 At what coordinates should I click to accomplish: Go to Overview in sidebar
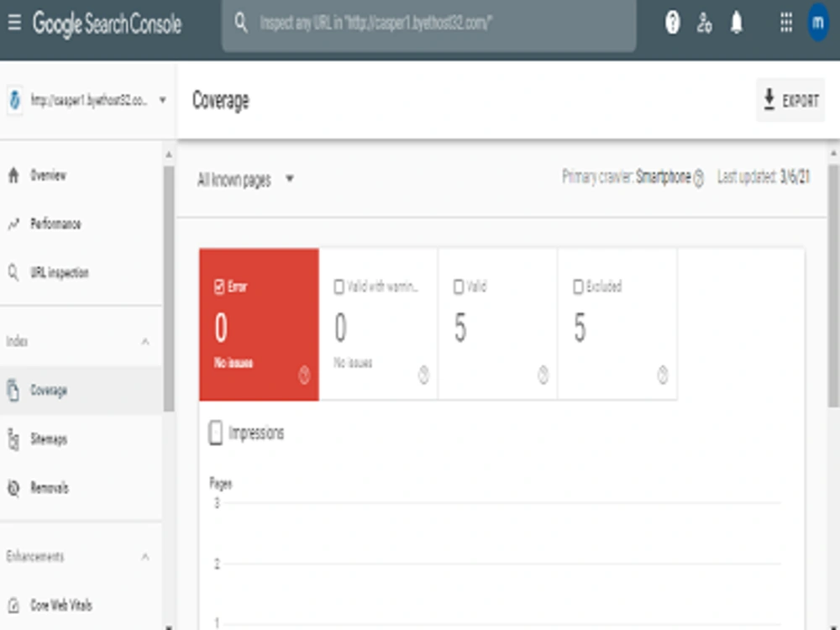[81, 176]
